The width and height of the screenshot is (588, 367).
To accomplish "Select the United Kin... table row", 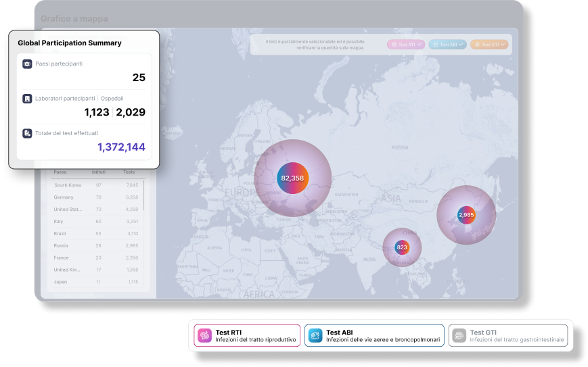I will (x=96, y=270).
